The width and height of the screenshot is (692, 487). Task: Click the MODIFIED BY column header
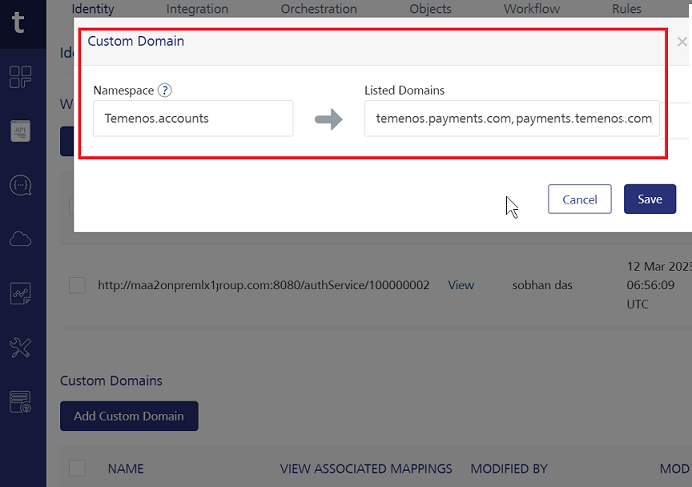[x=509, y=469]
